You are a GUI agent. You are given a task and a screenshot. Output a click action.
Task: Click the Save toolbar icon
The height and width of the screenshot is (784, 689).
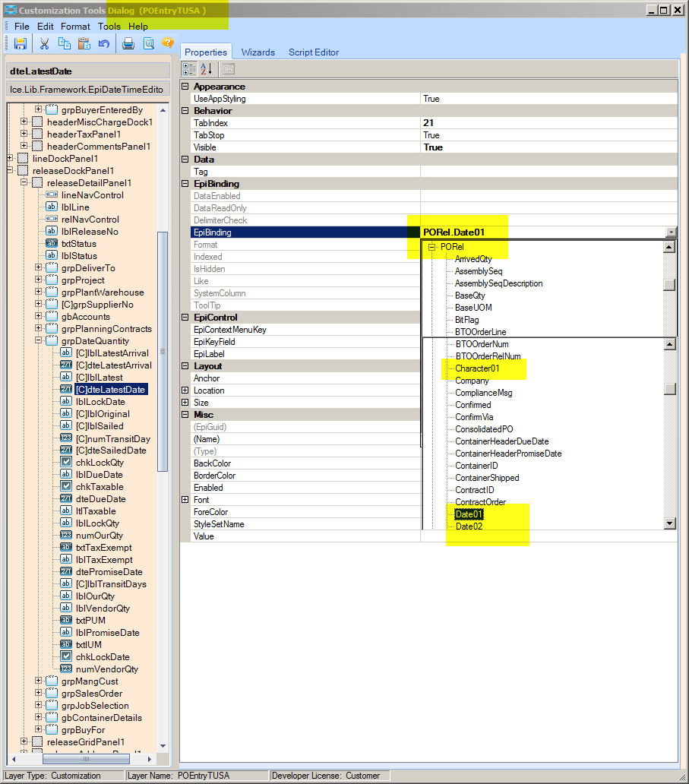tap(20, 43)
